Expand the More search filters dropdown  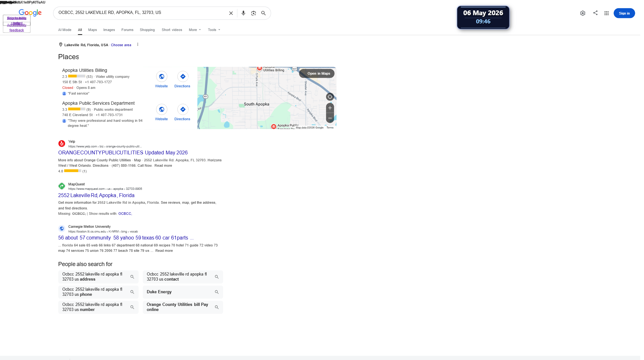[x=195, y=30]
